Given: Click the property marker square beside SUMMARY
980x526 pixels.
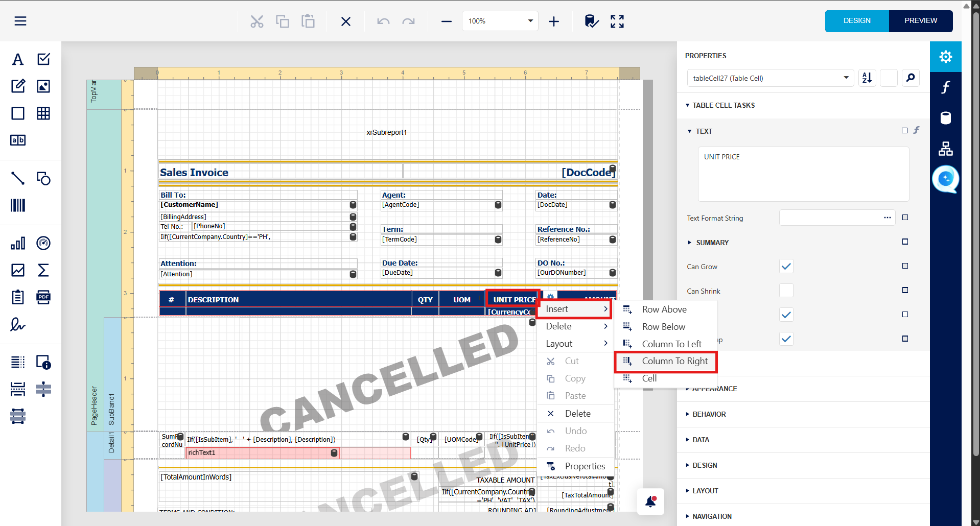Looking at the screenshot, I should pos(905,242).
